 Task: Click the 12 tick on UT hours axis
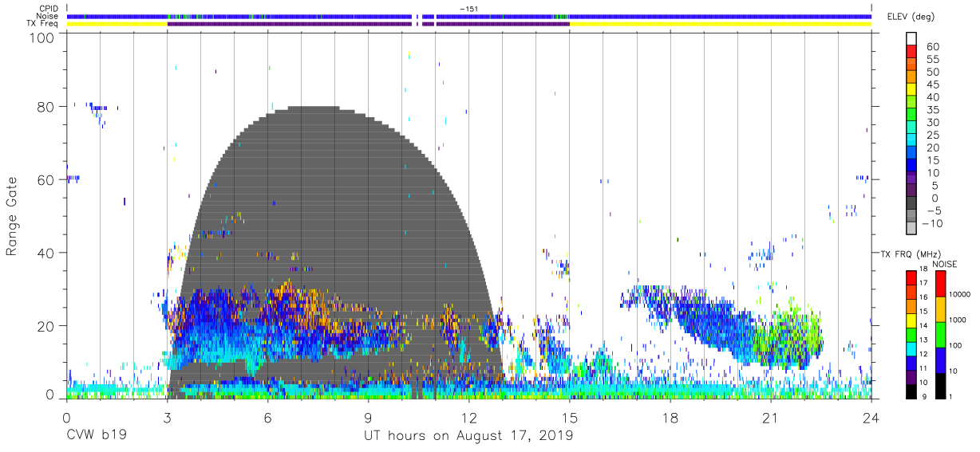click(x=469, y=418)
